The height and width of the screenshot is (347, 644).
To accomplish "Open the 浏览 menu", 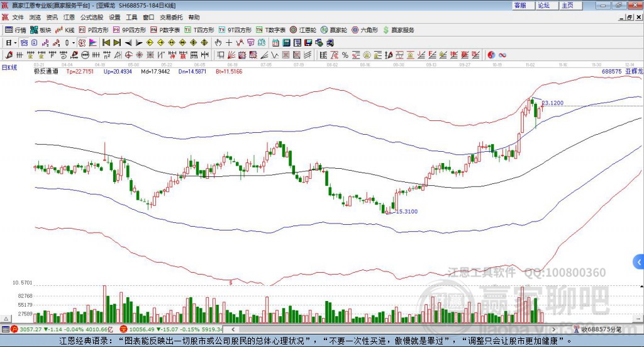I will coord(35,17).
